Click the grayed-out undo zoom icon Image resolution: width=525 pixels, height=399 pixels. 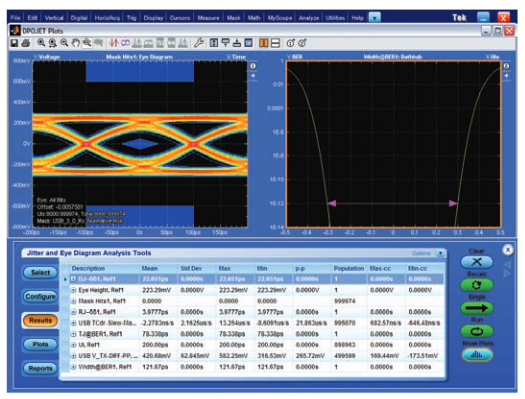tap(98, 43)
